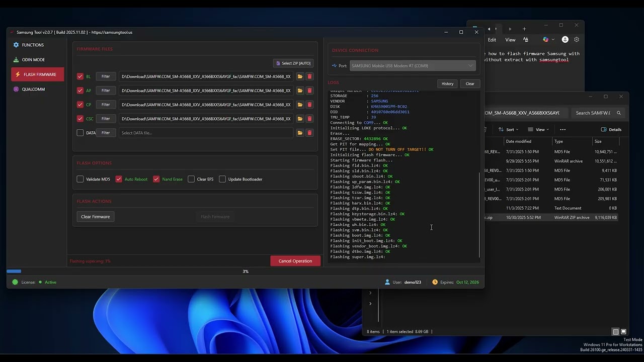
Task: Enable Clear EFS option
Action: coord(191,179)
